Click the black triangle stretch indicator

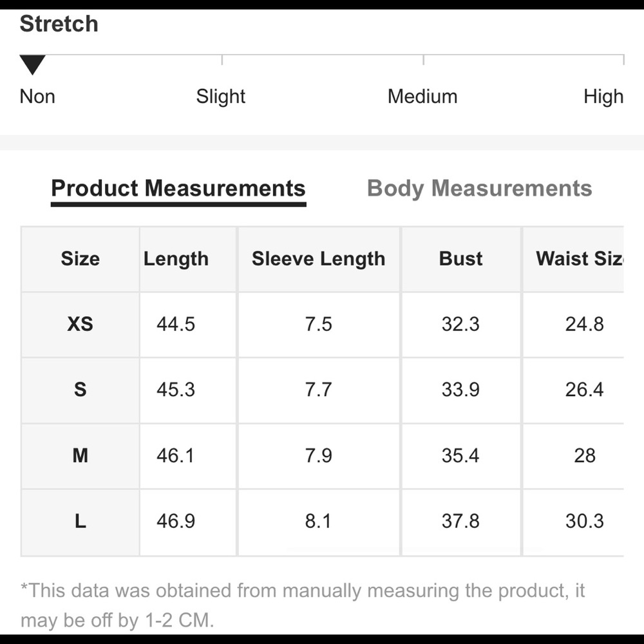coord(32,64)
